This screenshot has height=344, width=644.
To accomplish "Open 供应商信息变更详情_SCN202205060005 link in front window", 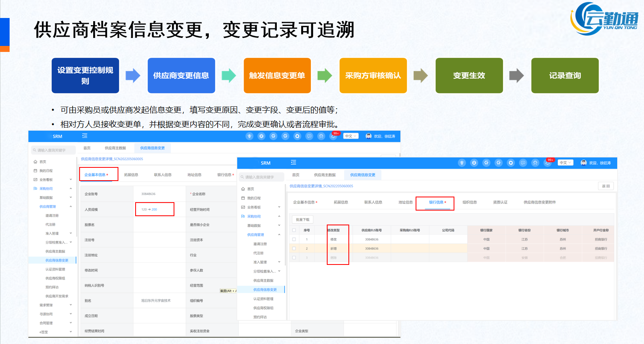I will point(321,186).
